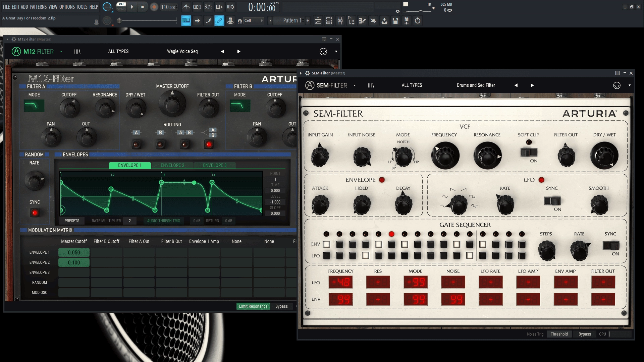This screenshot has height=362, width=644.
Task: Click the Filter B mode display
Action: tap(240, 106)
